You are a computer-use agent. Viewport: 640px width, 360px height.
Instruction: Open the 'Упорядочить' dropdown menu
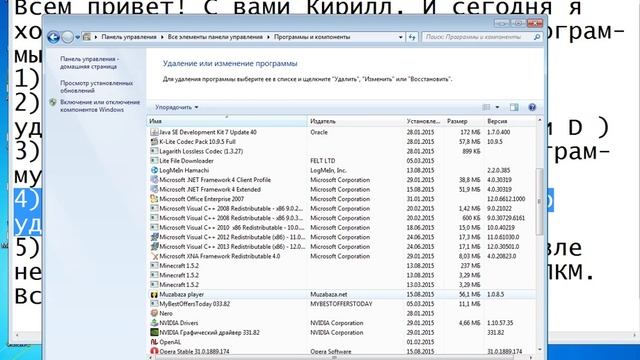click(176, 107)
